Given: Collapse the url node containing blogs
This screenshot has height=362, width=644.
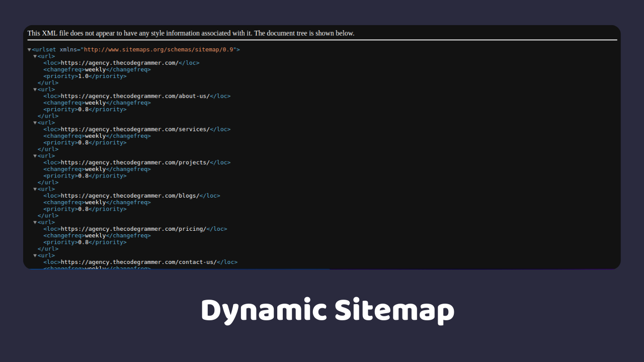Looking at the screenshot, I should point(35,189).
